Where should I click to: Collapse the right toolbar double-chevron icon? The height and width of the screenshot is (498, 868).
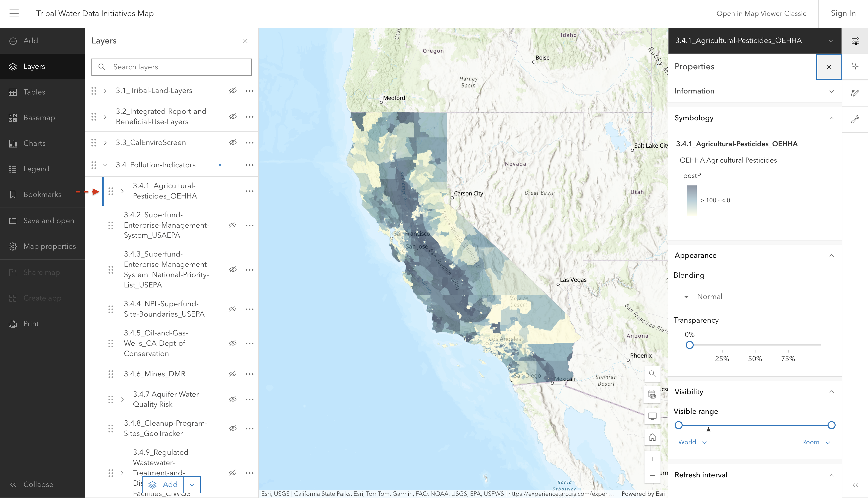tap(855, 484)
